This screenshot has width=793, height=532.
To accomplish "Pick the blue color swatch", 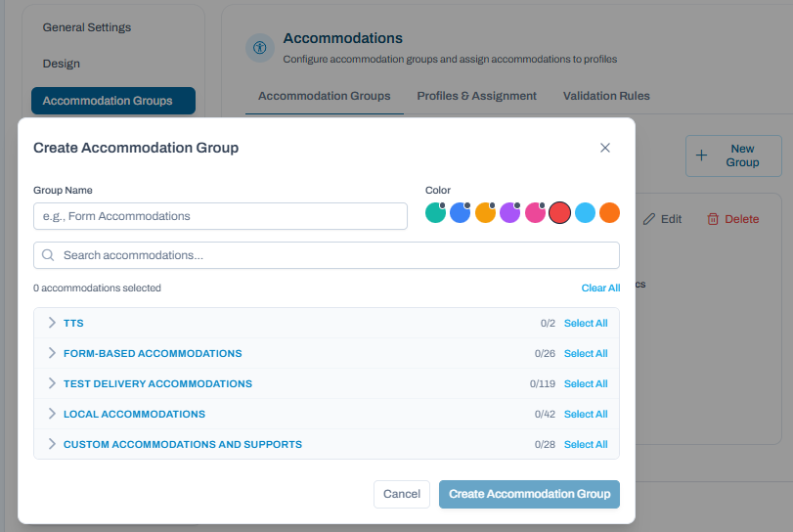I will click(461, 212).
